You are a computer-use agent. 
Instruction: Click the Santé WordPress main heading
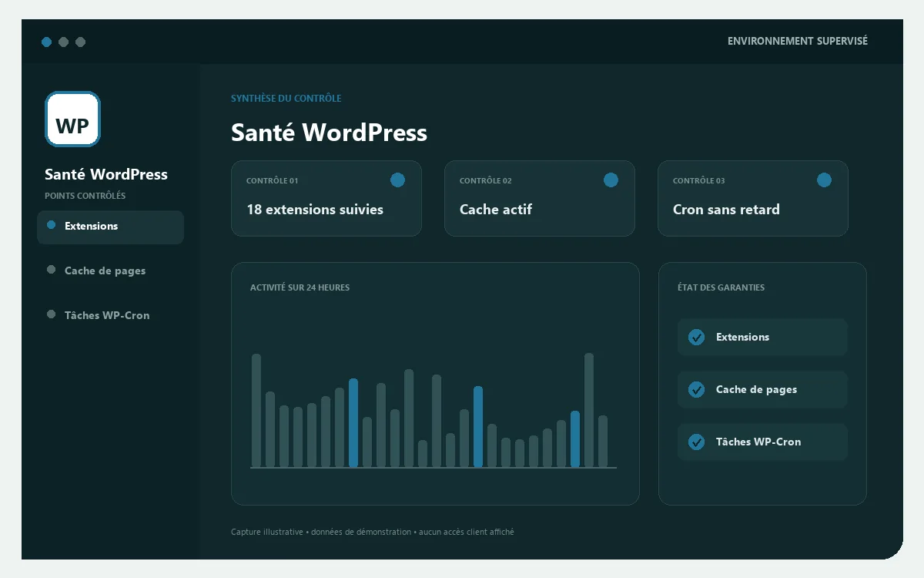(329, 133)
